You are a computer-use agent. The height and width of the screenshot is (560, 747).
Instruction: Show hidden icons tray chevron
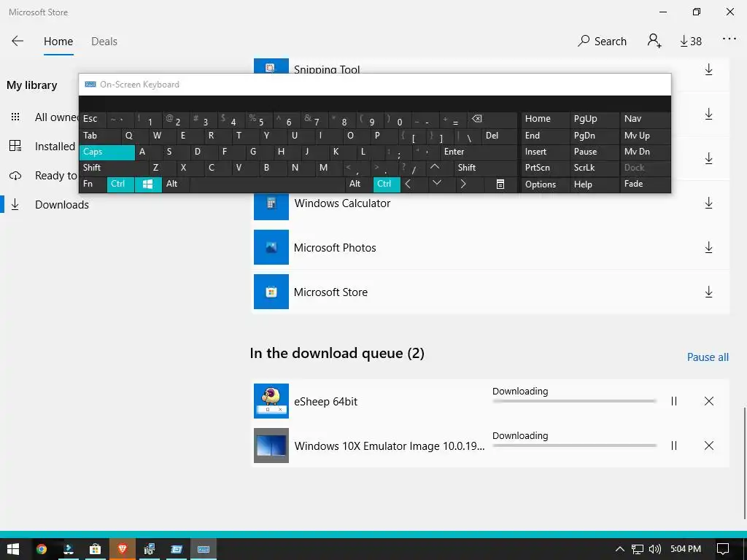[620, 549]
